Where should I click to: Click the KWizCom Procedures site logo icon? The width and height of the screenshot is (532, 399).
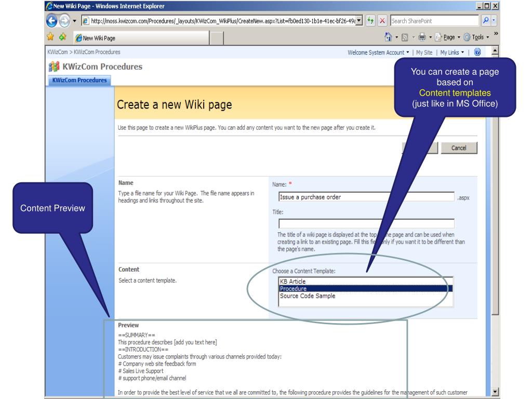[54, 66]
